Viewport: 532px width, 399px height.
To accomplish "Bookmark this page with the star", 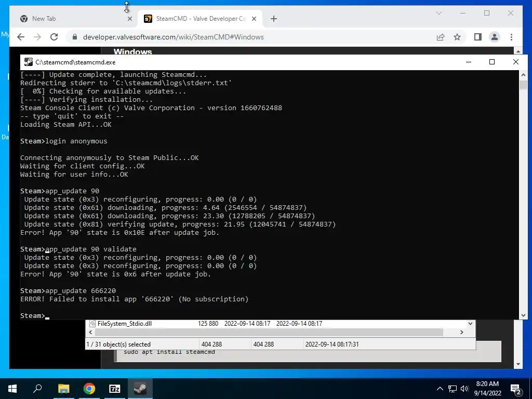I will tap(457, 37).
